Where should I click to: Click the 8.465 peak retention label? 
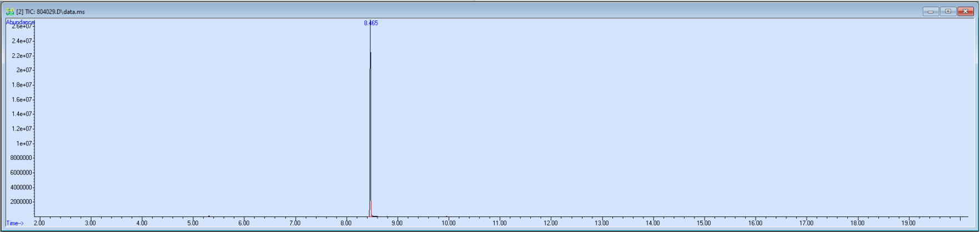coord(371,23)
